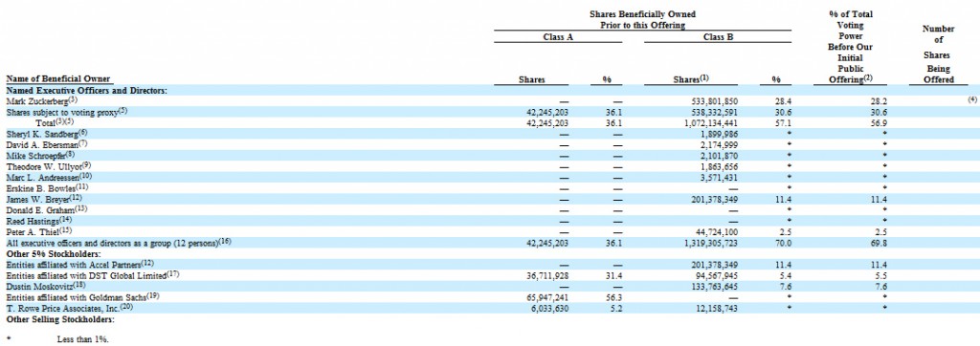Click the "Class A" column group header
This screenshot has width=980, height=346.
558,37
